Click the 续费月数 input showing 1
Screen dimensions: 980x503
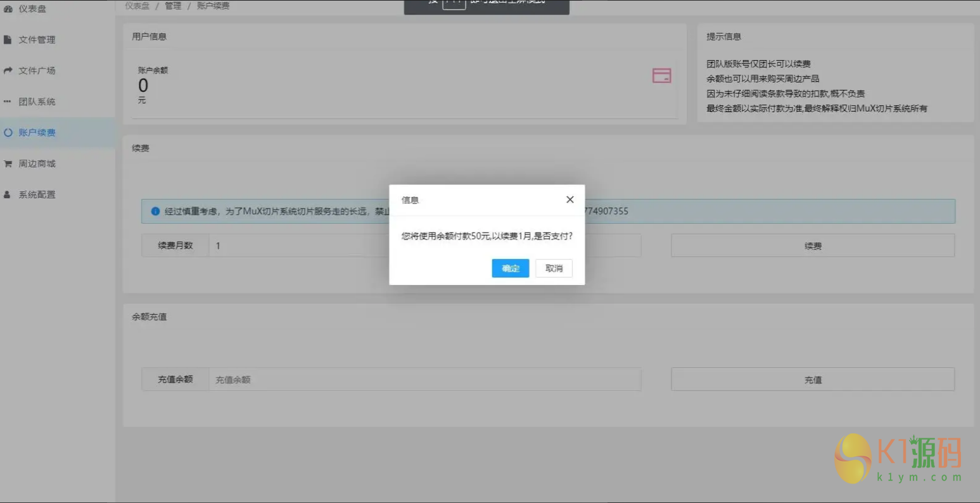click(425, 245)
